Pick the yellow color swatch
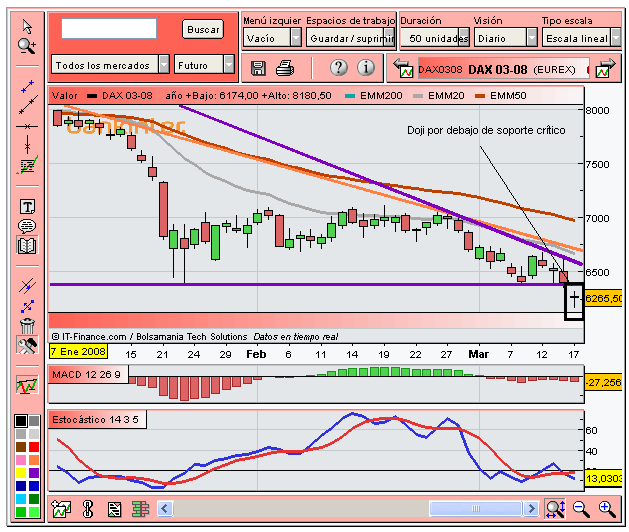 coord(21,473)
